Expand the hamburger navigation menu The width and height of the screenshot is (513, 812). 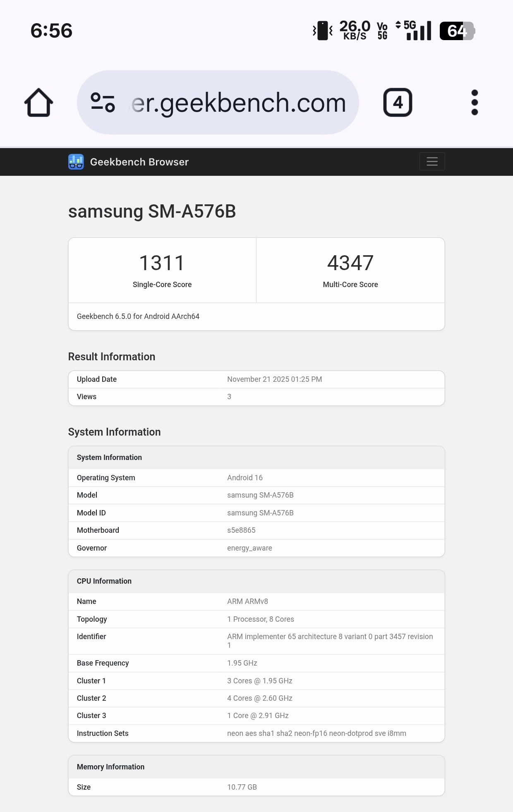(432, 161)
